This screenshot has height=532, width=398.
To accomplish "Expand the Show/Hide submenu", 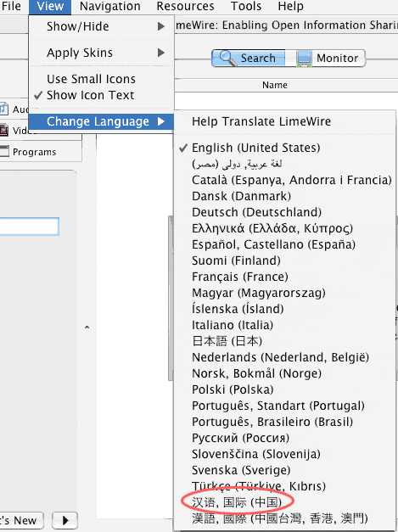I will [x=102, y=26].
